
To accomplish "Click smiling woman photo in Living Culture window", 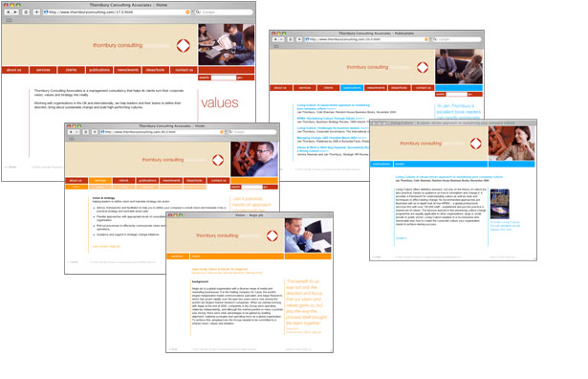I will pos(512,143).
